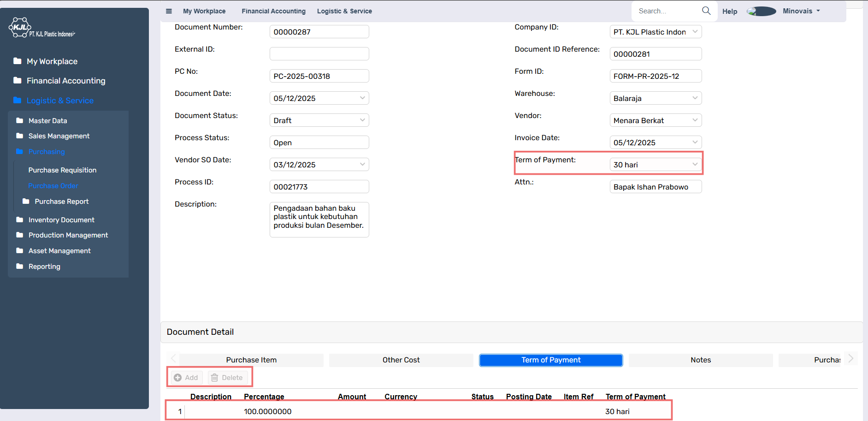Expand the Document Status dropdown
This screenshot has width=868, height=421.
(x=362, y=120)
